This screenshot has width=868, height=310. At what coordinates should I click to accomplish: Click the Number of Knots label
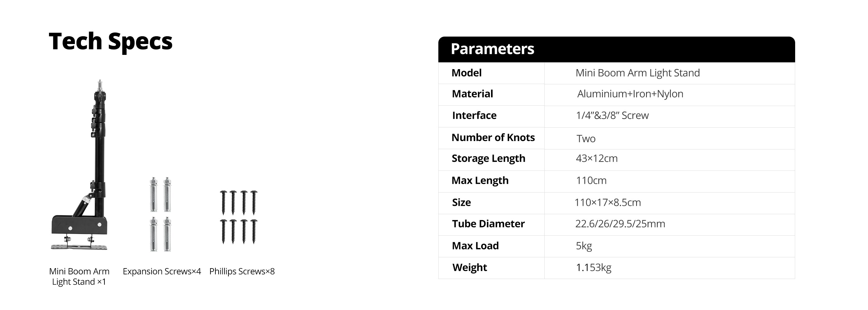point(493,137)
